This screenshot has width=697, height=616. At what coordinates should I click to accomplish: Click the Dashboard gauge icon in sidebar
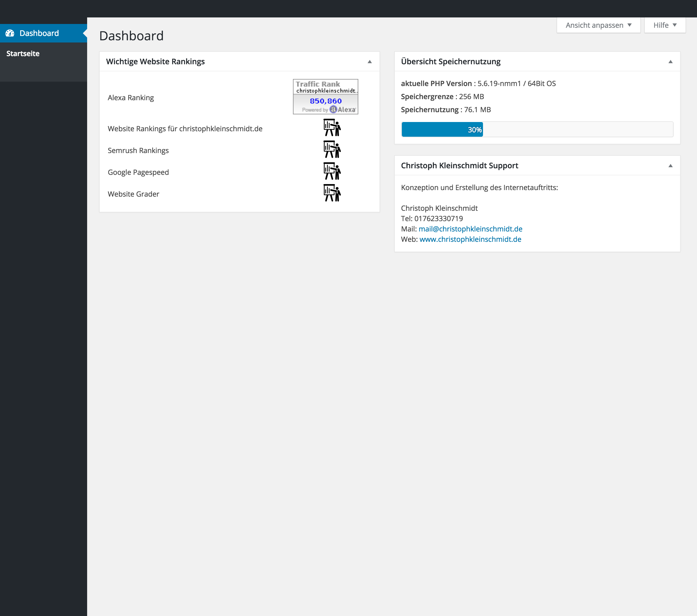pos(10,33)
